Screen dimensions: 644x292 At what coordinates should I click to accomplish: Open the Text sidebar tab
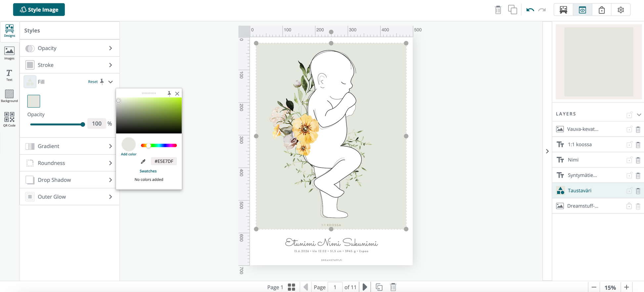coord(9,75)
